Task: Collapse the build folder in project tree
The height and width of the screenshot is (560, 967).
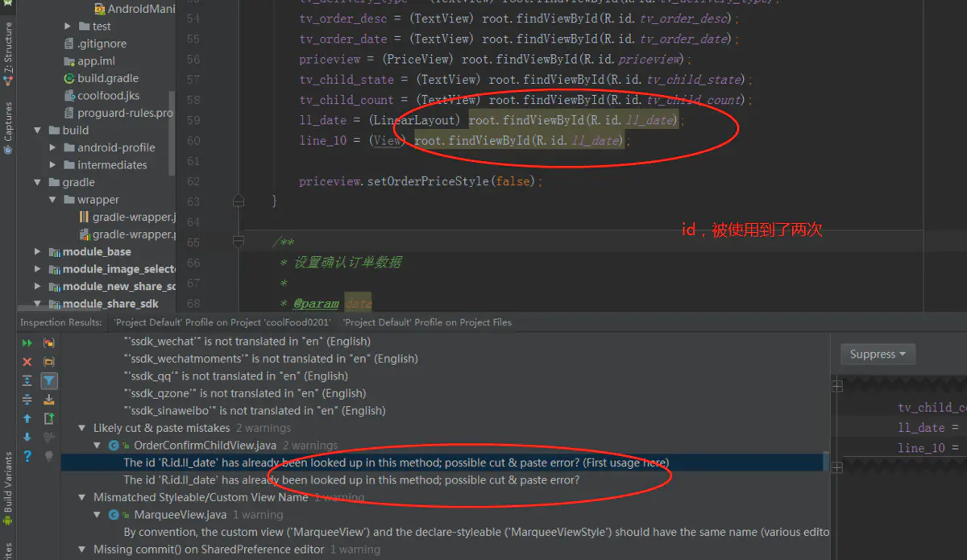Action: tap(37, 131)
